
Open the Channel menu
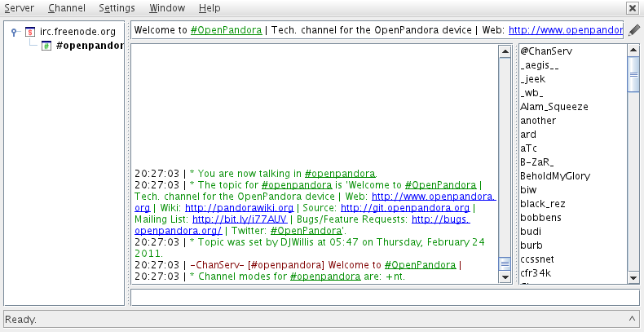point(67,8)
